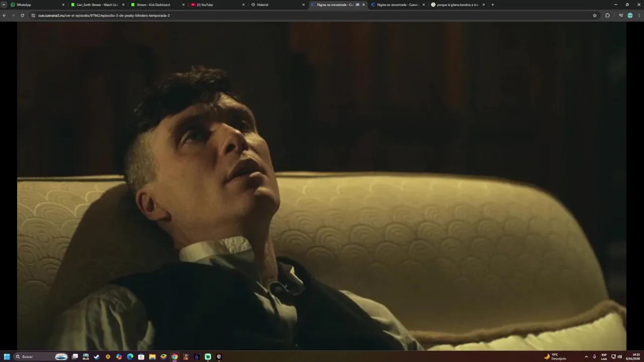Open the browser extensions menu
This screenshot has width=644, height=362.
tap(607, 16)
